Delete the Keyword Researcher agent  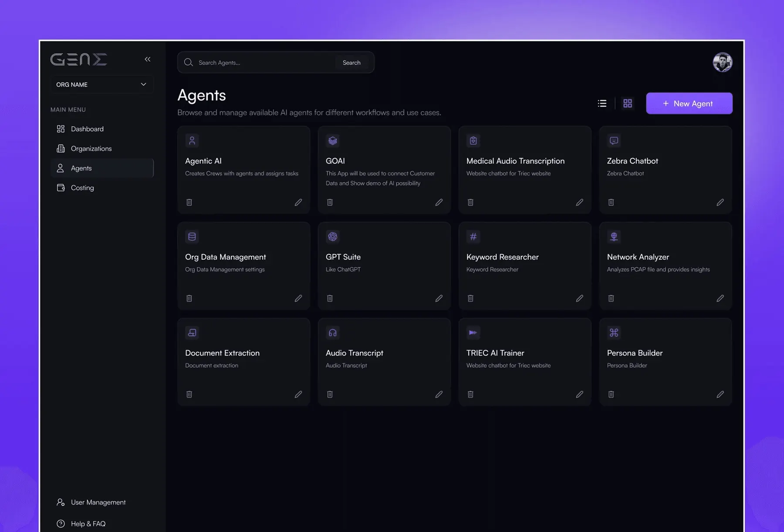point(470,299)
